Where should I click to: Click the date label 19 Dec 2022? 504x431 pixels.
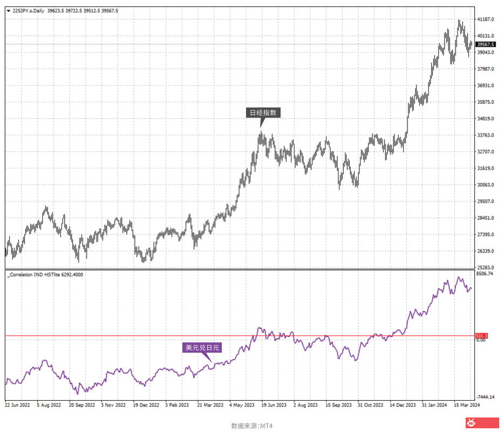click(x=146, y=405)
